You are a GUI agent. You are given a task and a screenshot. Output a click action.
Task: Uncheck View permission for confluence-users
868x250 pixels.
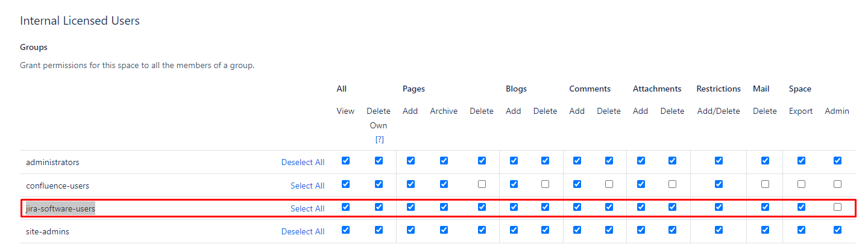click(x=345, y=184)
